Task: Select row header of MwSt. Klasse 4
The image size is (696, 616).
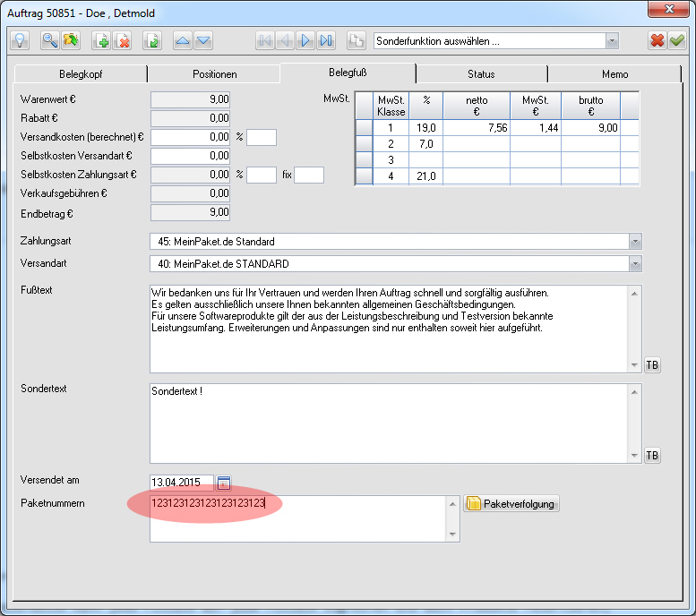Action: coord(364,176)
